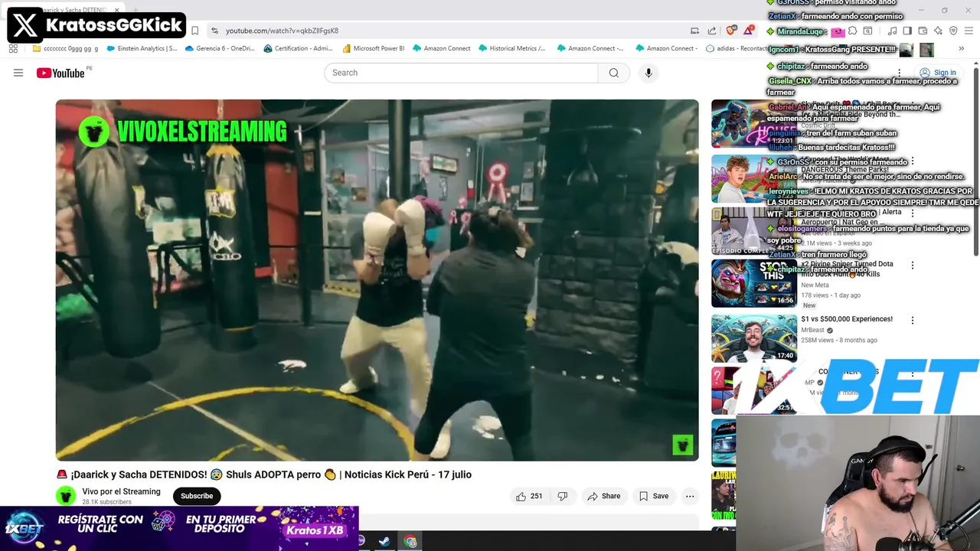Open the Microsoft Power BI bookmark
Screen dimensions: 980x551
coord(374,48)
